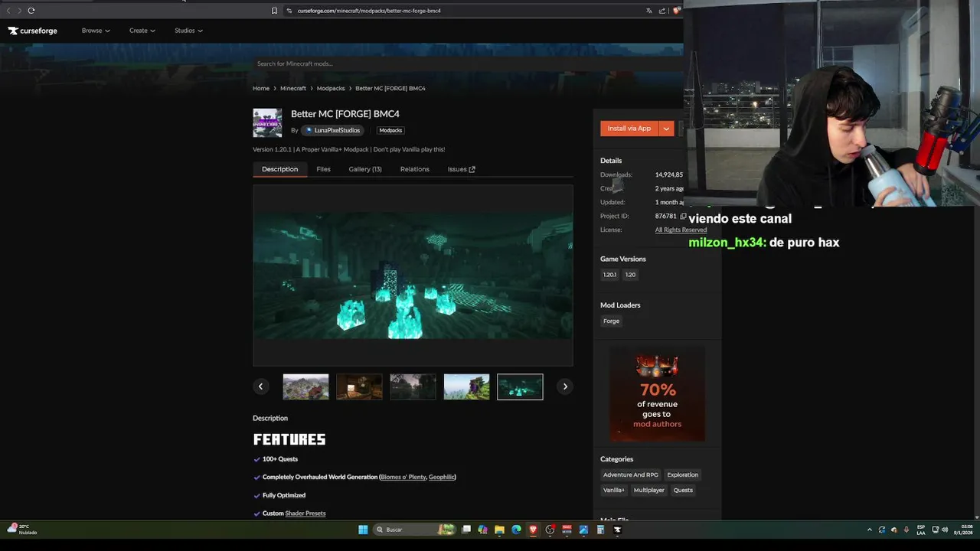Select the first village gallery thumbnail
980x551 pixels.
305,386
